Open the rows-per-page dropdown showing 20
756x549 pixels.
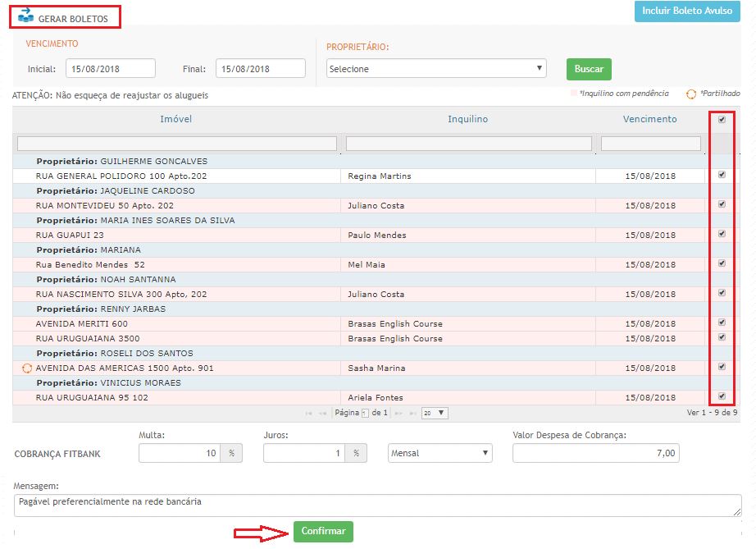tap(434, 414)
